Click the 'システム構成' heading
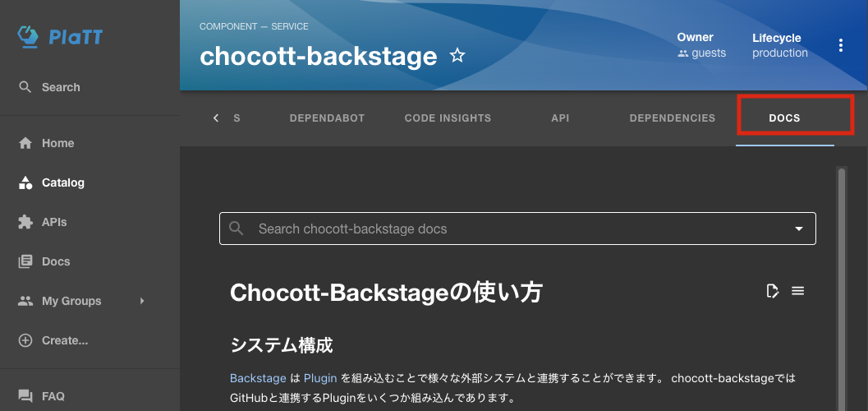Viewport: 868px width, 411px height. [281, 345]
